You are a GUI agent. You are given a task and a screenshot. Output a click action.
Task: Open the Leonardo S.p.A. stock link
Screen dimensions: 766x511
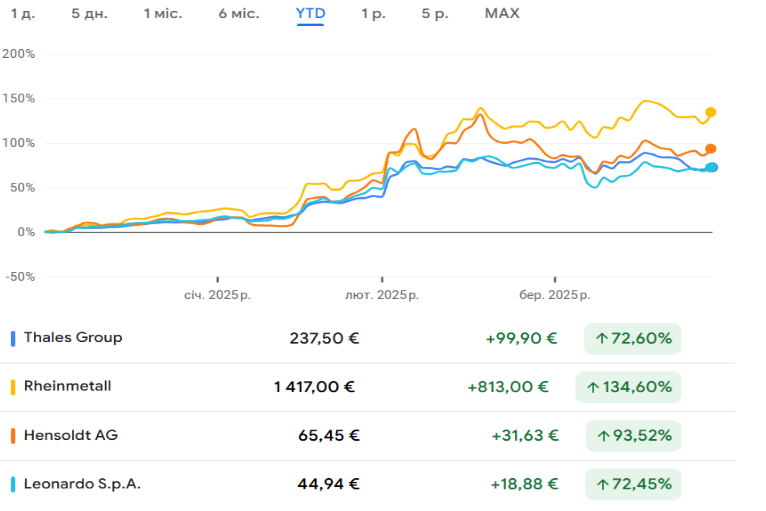[82, 484]
